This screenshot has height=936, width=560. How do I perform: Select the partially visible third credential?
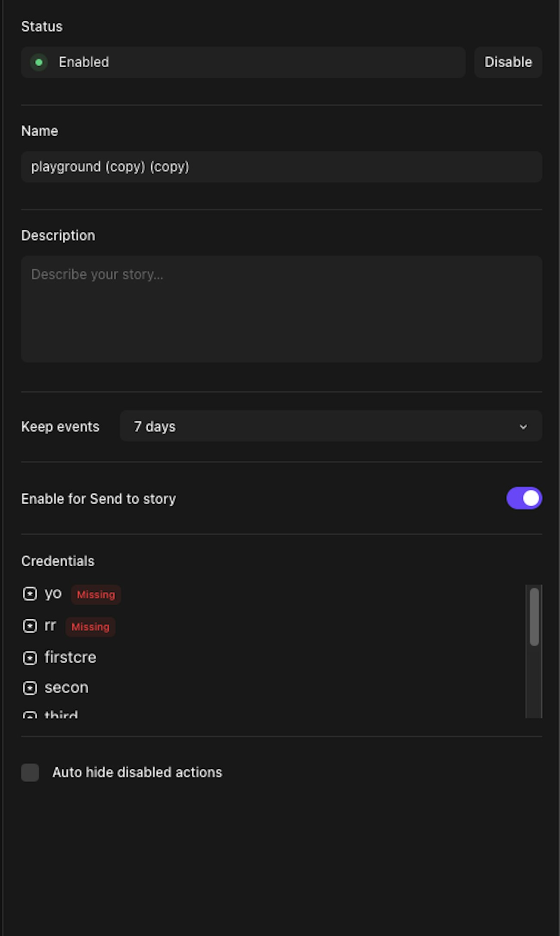pos(61,714)
